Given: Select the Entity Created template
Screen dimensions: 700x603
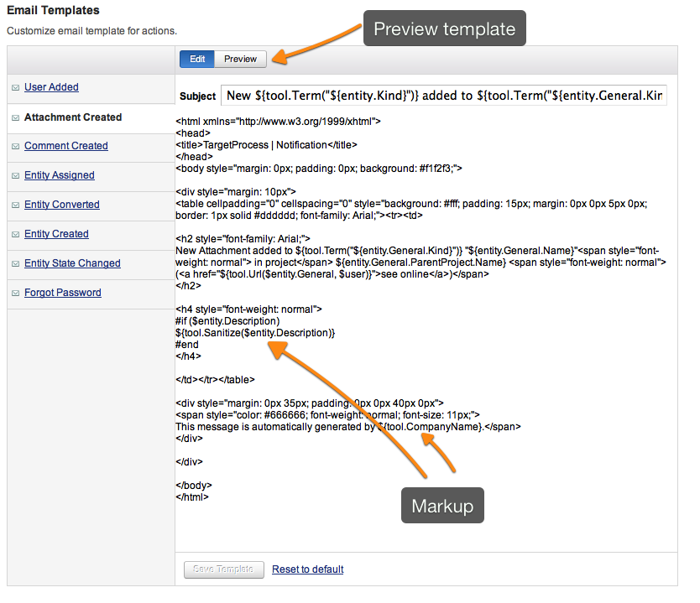Looking at the screenshot, I should [56, 234].
